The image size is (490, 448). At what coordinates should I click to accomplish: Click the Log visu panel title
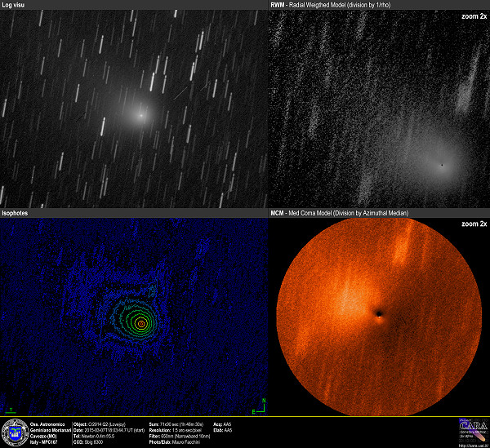(x=13, y=5)
